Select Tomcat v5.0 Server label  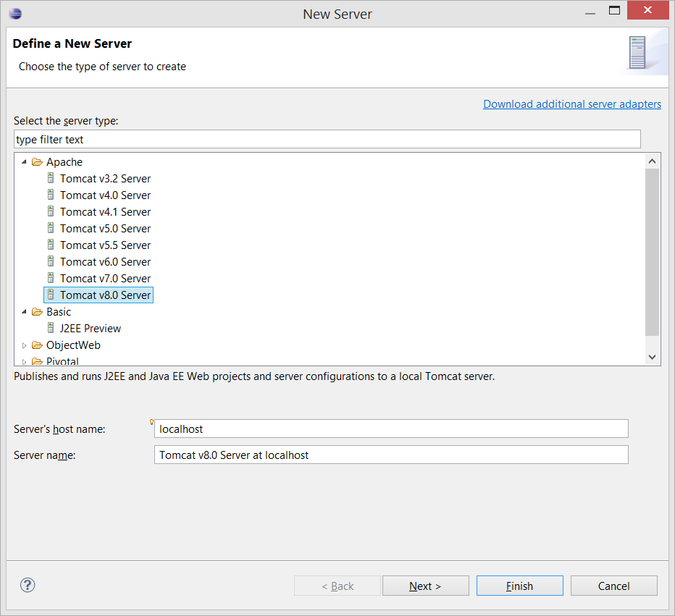[106, 229]
